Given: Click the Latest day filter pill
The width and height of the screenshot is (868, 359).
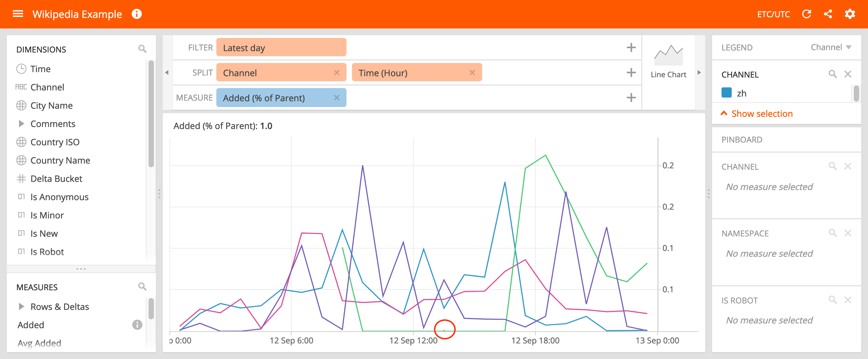Looking at the screenshot, I should pyautogui.click(x=281, y=47).
